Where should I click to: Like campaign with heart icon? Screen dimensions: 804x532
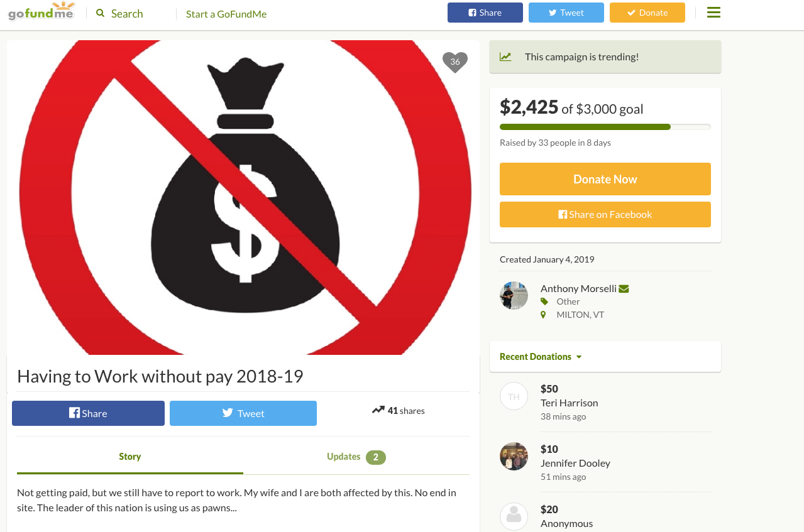point(455,62)
